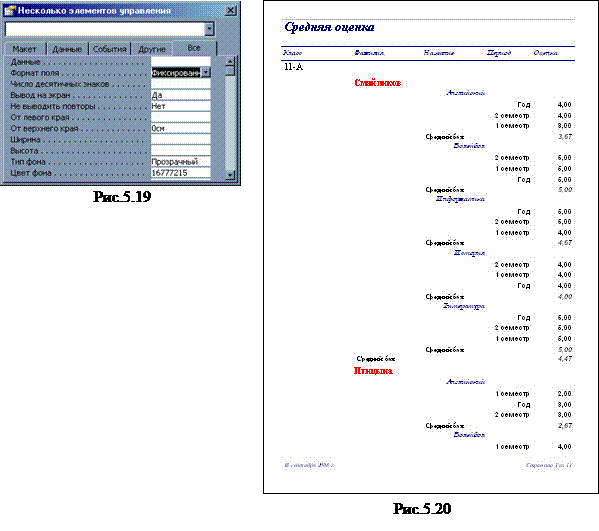Select the Вывод на экран value Да

coord(181,95)
